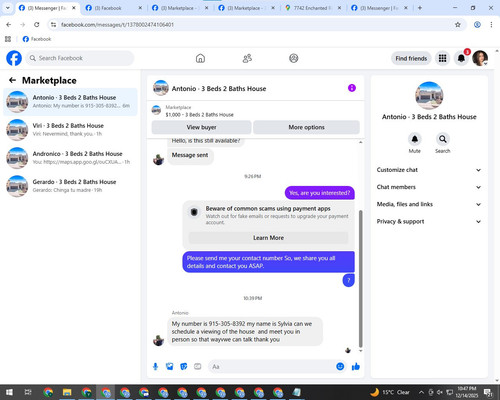500x400 pixels.
Task: Click the browser address bar URL
Action: click(117, 25)
